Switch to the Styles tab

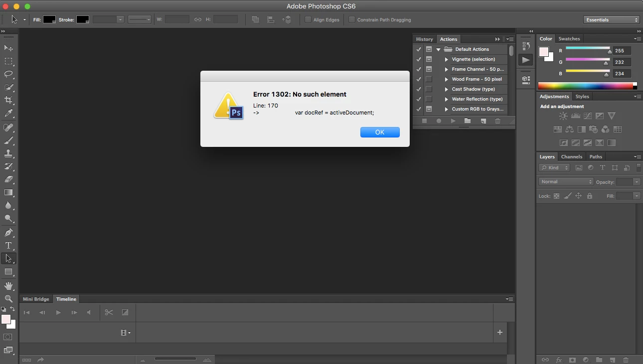click(582, 96)
